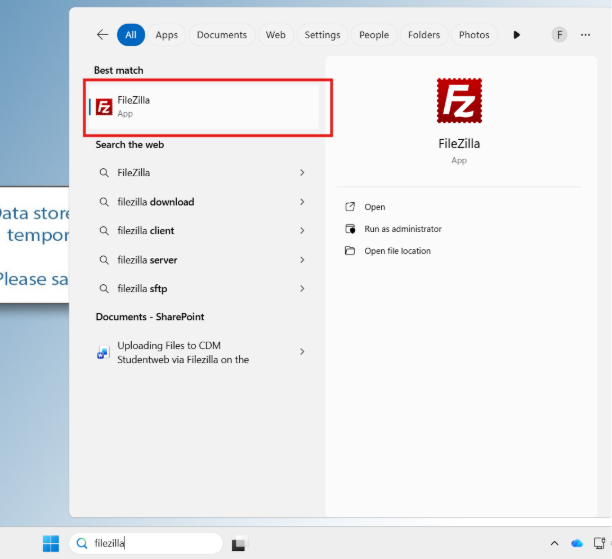
Task: Switch to the Documents filter tab
Action: [x=221, y=34]
